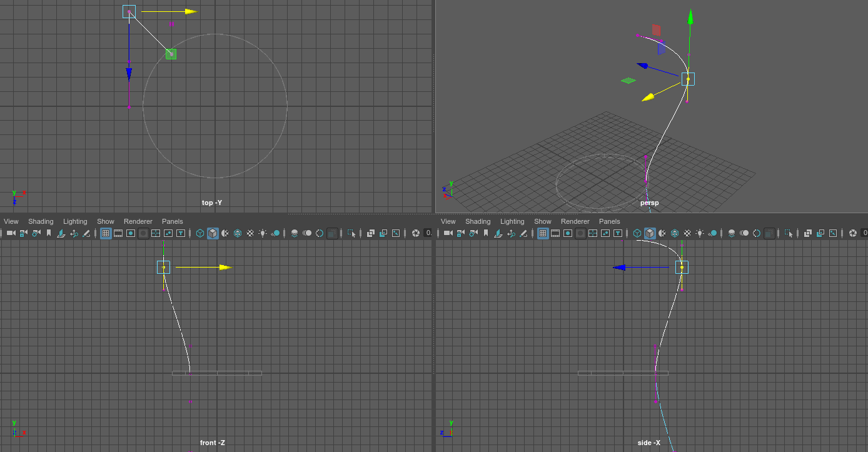Enable Wireframe display in front panel toolbar
868x452 pixels.
(x=200, y=233)
